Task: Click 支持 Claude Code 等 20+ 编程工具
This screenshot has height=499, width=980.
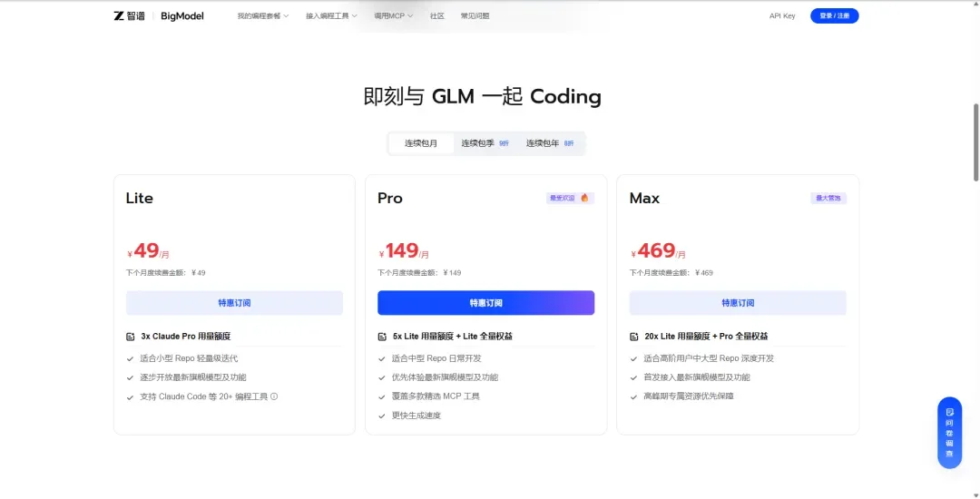Action: pos(204,396)
